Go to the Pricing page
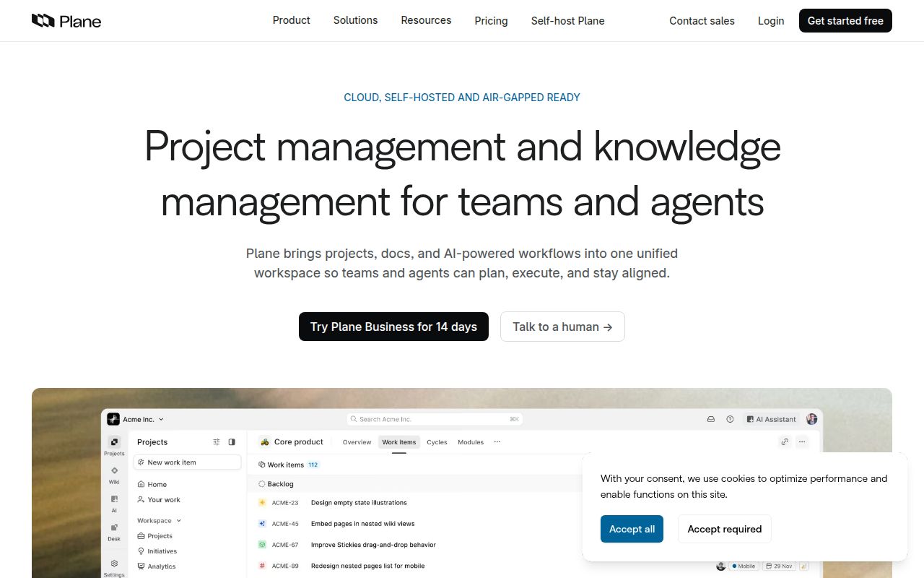The width and height of the screenshot is (924, 578). pyautogui.click(x=492, y=21)
